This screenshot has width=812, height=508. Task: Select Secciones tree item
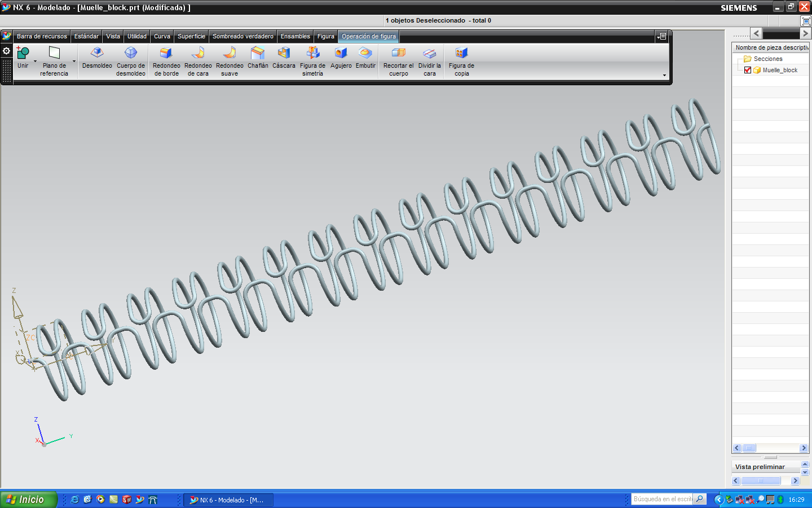[768, 59]
